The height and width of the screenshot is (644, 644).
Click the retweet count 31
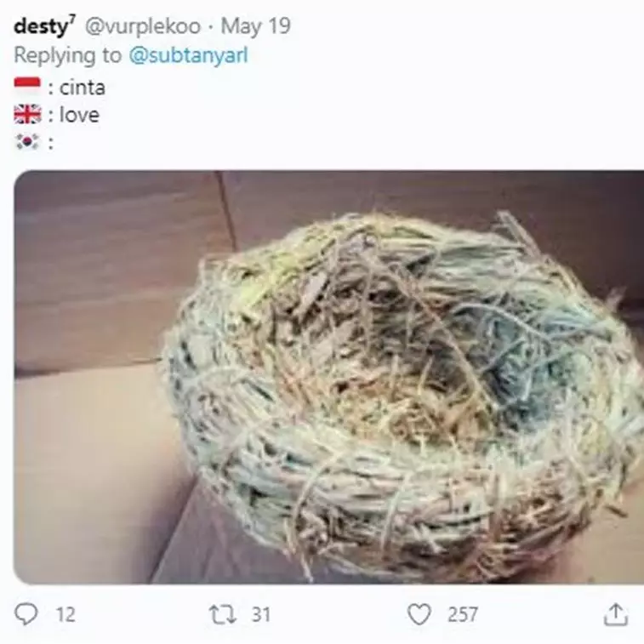click(x=260, y=614)
